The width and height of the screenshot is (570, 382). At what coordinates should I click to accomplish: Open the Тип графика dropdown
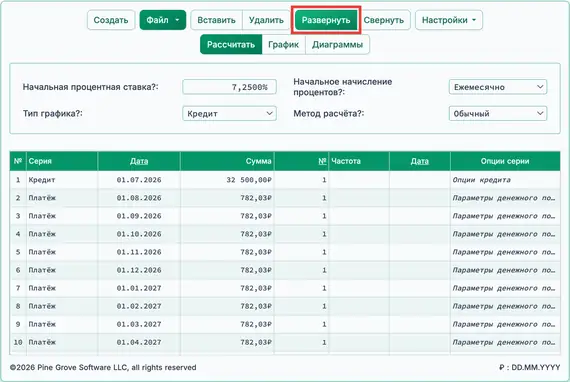pyautogui.click(x=229, y=114)
